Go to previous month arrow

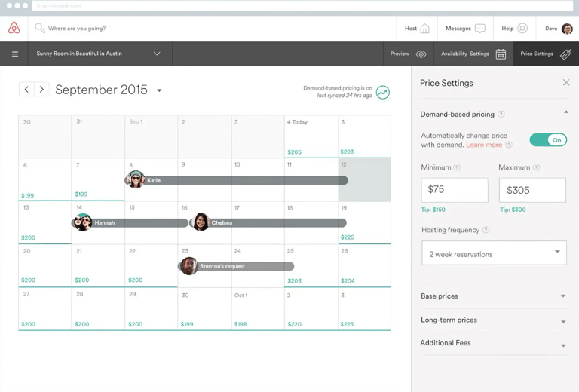pyautogui.click(x=26, y=89)
